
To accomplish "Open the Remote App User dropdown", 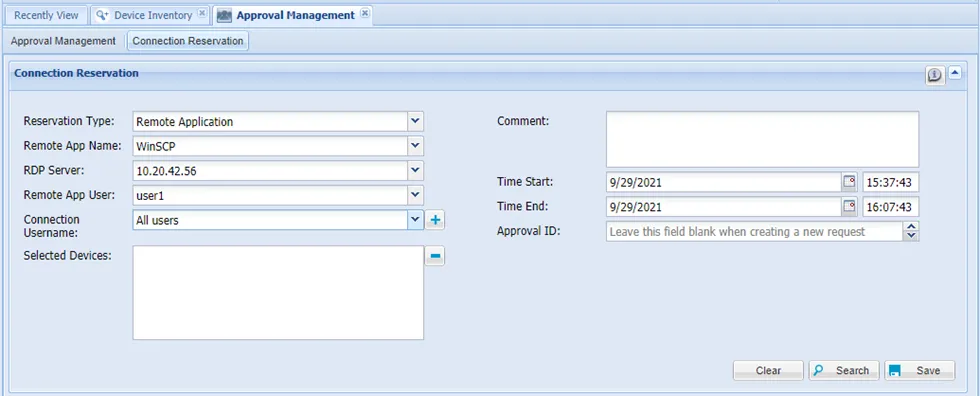I will click(416, 195).
